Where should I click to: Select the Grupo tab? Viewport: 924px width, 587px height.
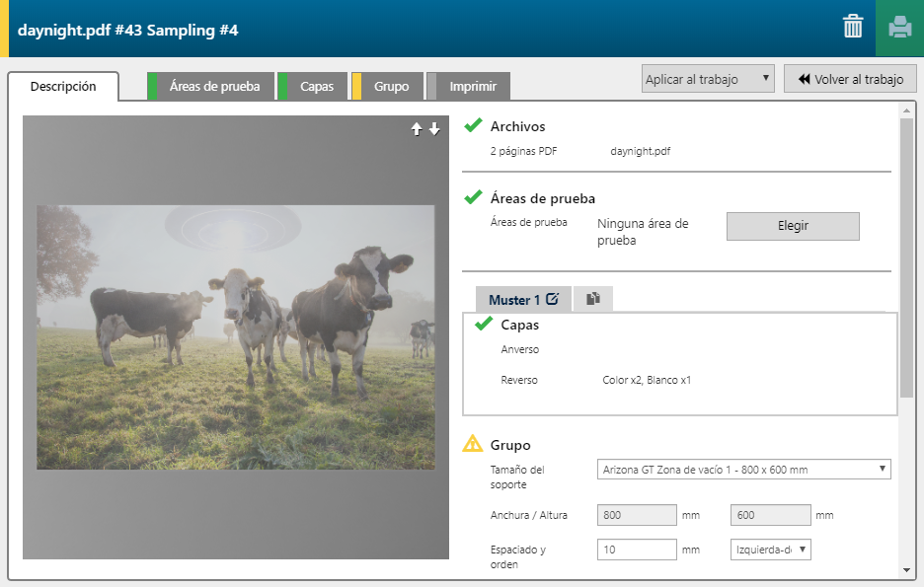[391, 87]
